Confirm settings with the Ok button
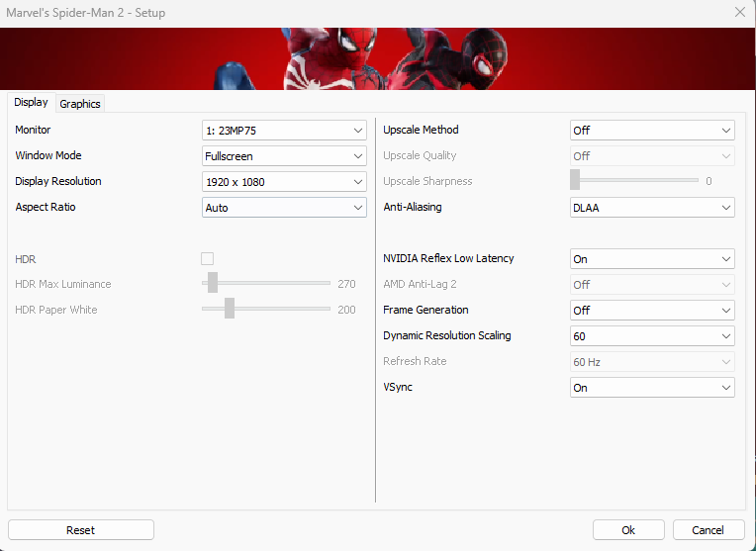This screenshot has width=756, height=551. point(628,530)
